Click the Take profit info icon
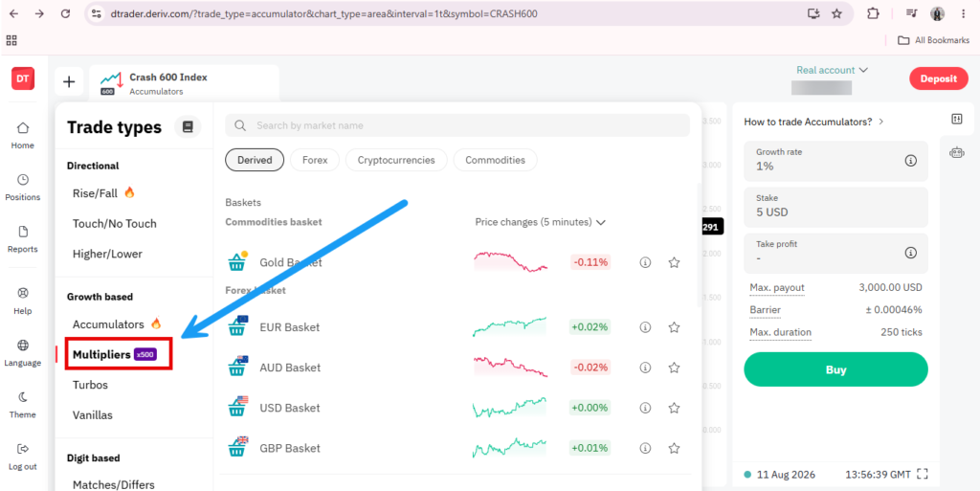Viewport: 980px width, 491px height. coord(911,253)
